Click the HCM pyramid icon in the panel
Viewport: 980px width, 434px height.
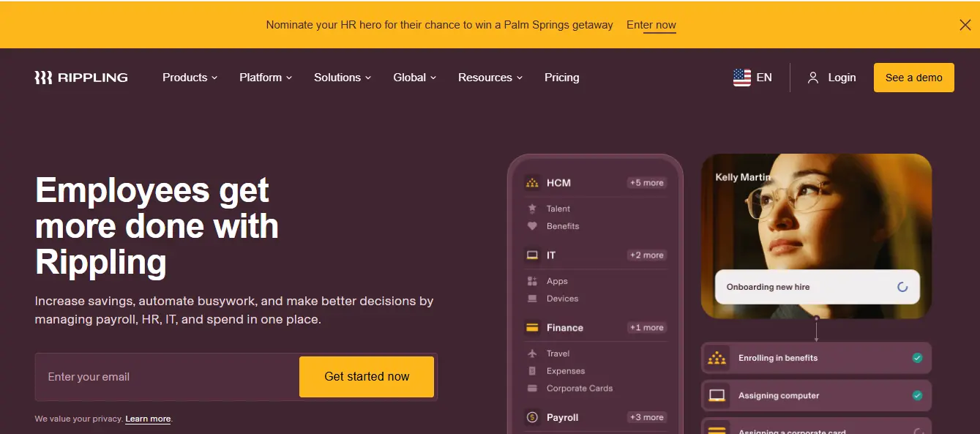(532, 183)
